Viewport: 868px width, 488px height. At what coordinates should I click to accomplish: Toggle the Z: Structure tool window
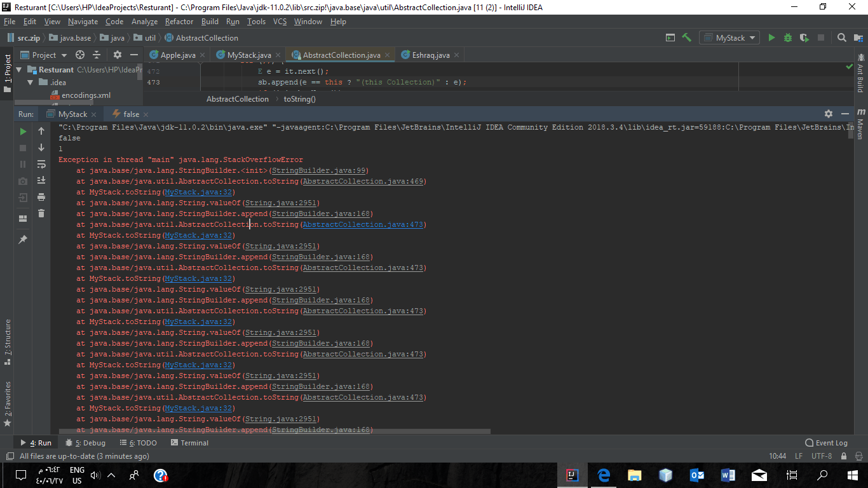(x=7, y=342)
